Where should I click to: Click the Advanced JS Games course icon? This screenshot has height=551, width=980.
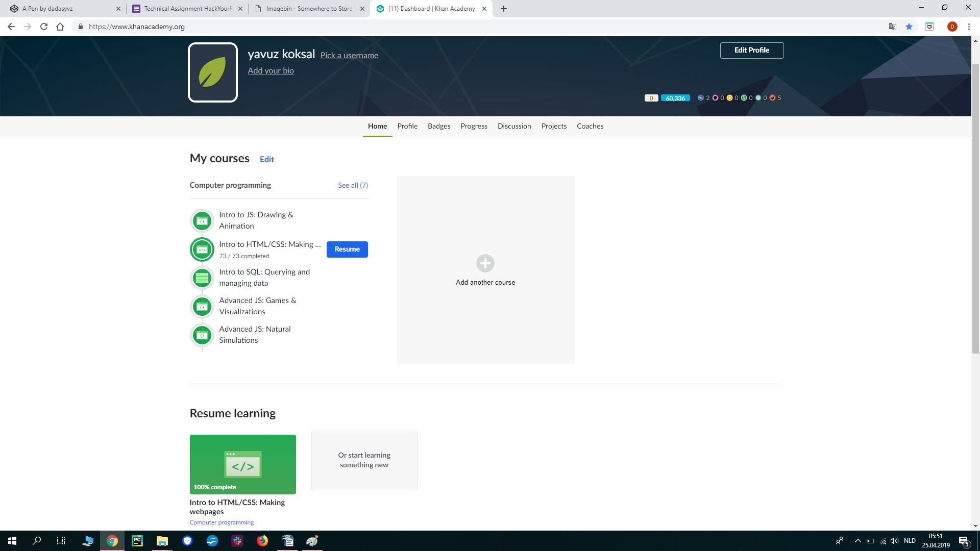pyautogui.click(x=202, y=307)
